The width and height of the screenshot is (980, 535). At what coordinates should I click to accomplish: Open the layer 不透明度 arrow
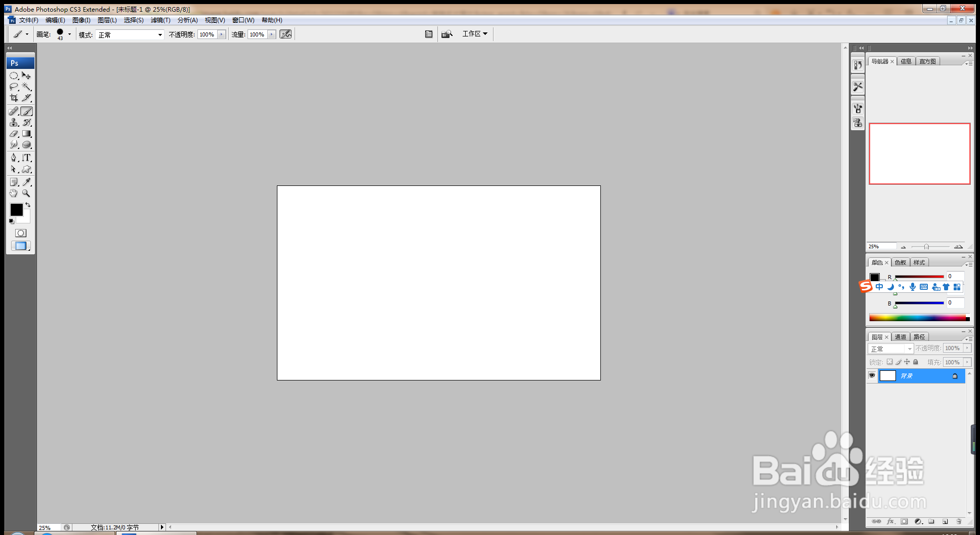tap(967, 348)
